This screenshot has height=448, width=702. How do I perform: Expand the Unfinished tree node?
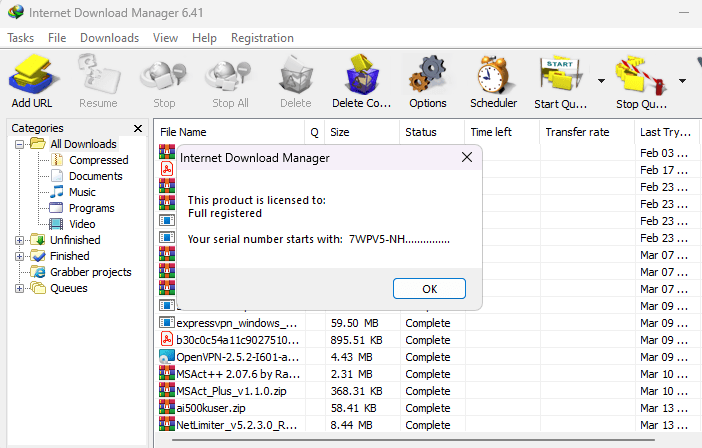point(20,240)
